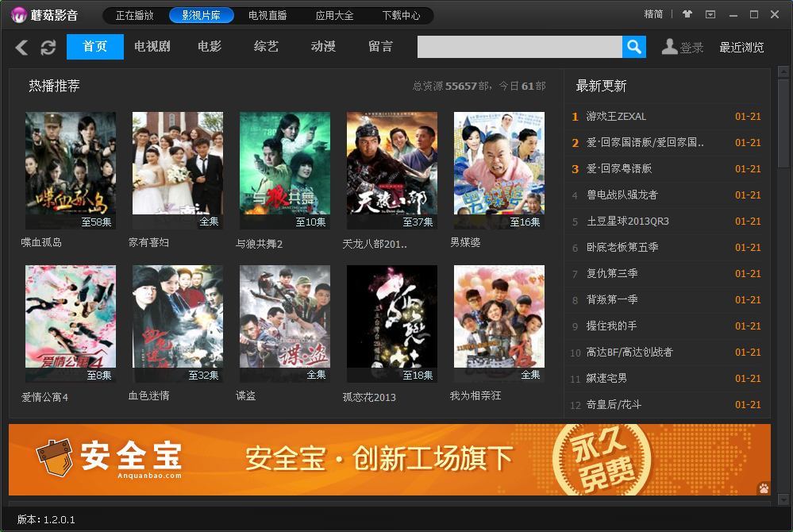The height and width of the screenshot is (532, 793).
Task: Click the 与狼共舞2 title text
Action: coord(259,244)
